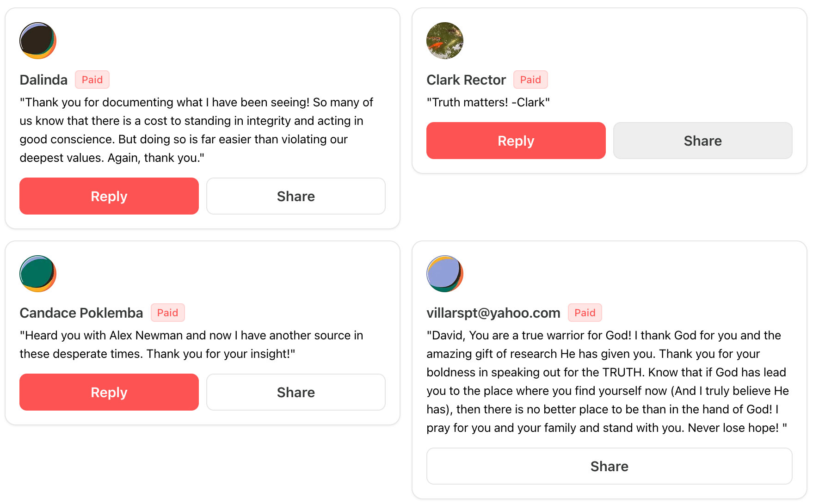This screenshot has height=504, width=813.
Task: Reply to Candace Poklemba's comment
Action: pos(109,392)
